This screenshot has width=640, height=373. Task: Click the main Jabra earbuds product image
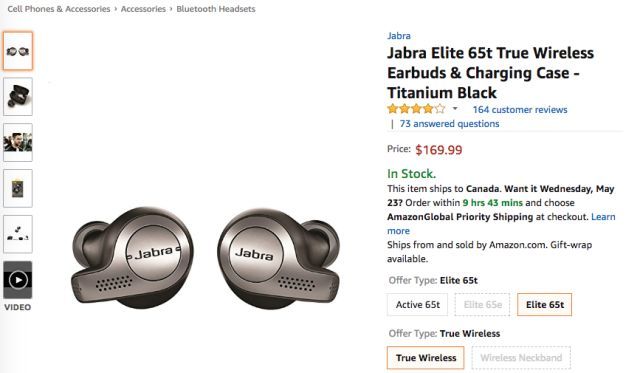tap(205, 257)
